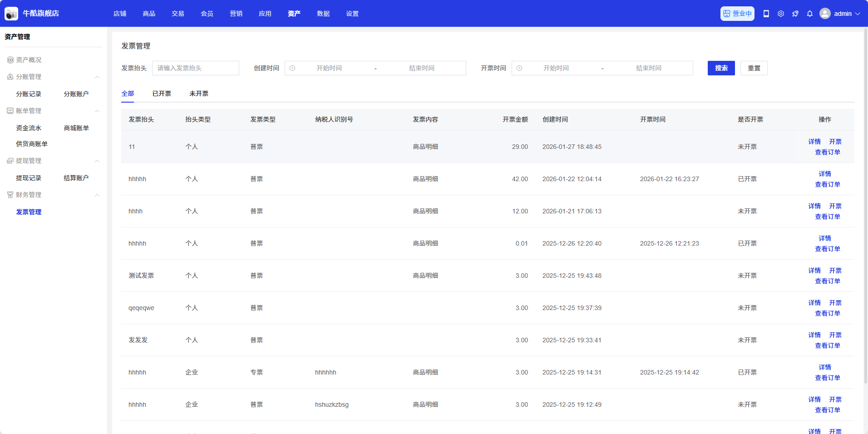Switch to the 未开票 tab
Viewport: 868px width, 434px height.
click(x=199, y=94)
